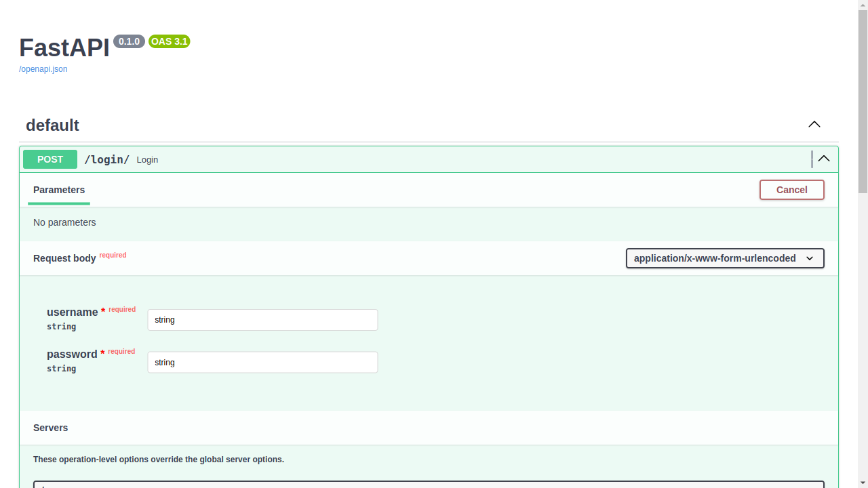Click the dropdown arrow on media type selector
The width and height of the screenshot is (868, 488).
810,258
